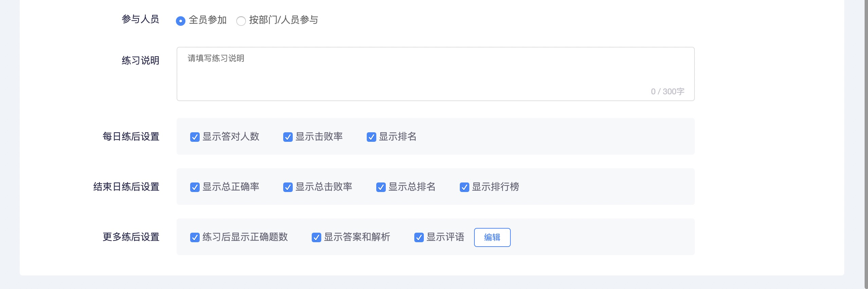
Task: Click the vertical scrollbar on the right
Action: (x=866, y=142)
